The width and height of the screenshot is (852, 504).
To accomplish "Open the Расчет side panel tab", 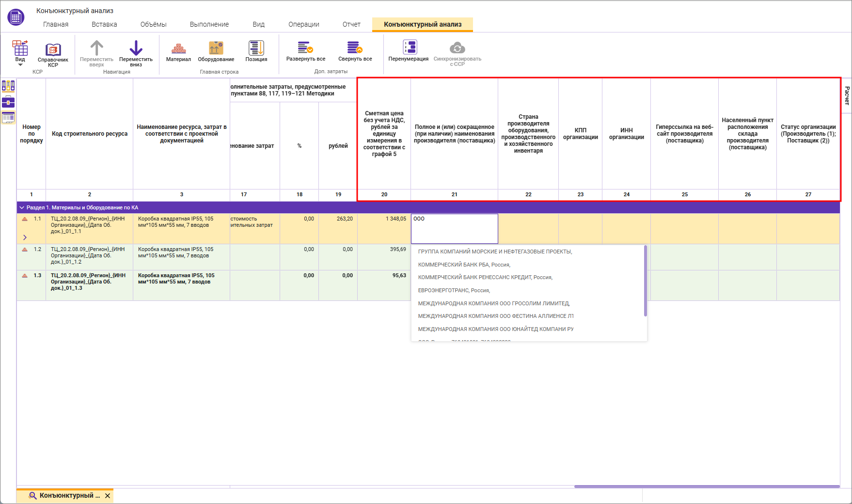I will tap(847, 95).
